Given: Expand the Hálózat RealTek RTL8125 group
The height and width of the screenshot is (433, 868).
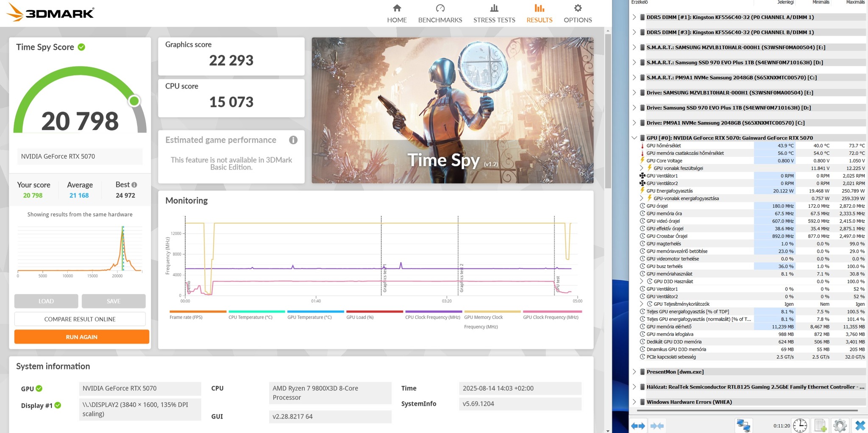Looking at the screenshot, I should [x=634, y=387].
